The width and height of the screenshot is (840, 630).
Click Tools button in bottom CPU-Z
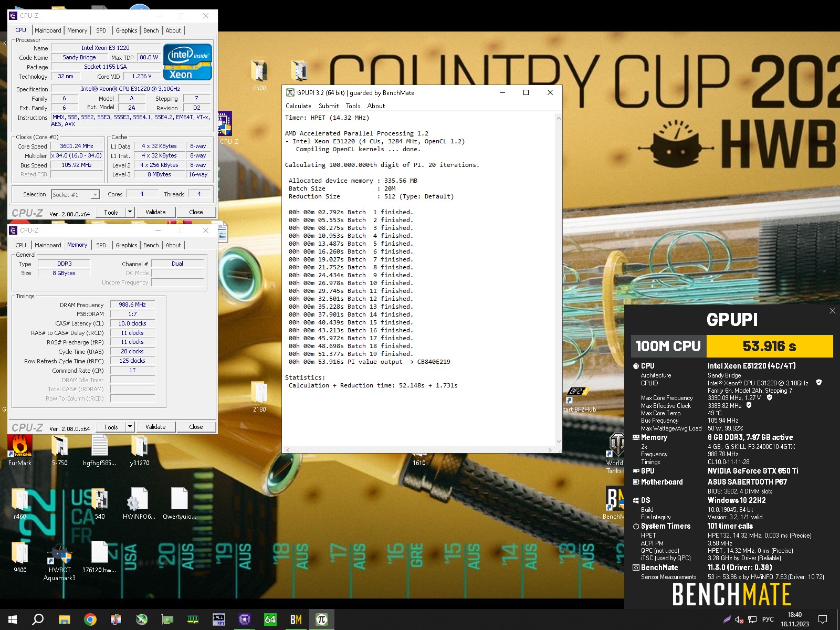(x=111, y=427)
